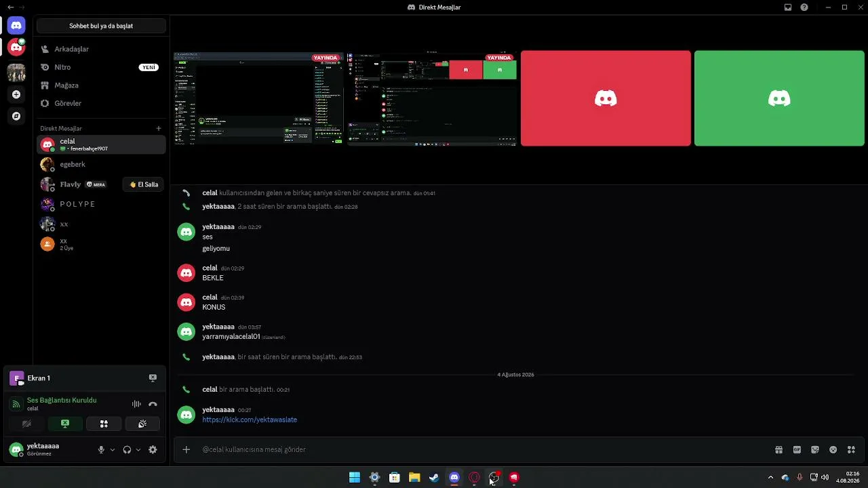Open the apps icon in message bar
Image resolution: width=868 pixels, height=488 pixels.
point(852,449)
